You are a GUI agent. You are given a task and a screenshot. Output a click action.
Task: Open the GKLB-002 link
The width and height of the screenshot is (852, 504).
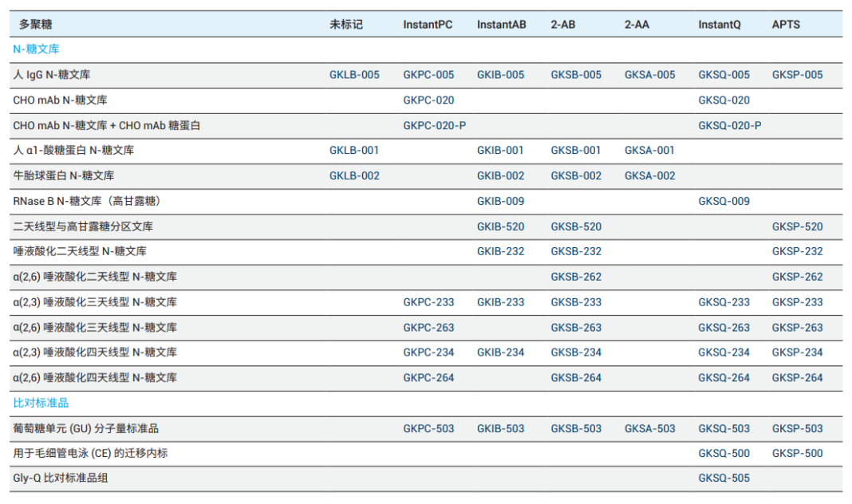coord(354,176)
